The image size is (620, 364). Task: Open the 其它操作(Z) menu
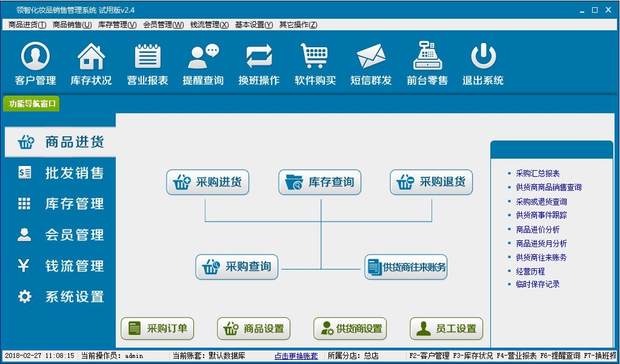click(298, 24)
